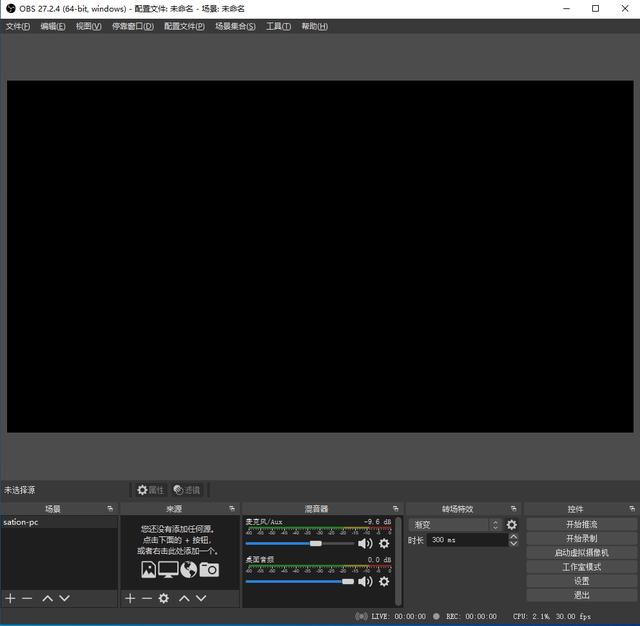This screenshot has height=626, width=640.
Task: Open 麦克风/Aux audio settings gear
Action: 384,544
